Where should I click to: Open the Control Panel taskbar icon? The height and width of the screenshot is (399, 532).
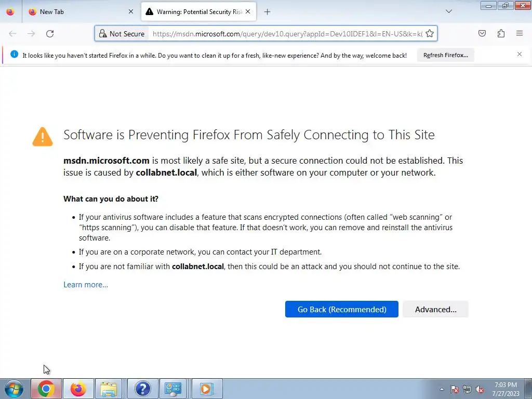[173, 389]
